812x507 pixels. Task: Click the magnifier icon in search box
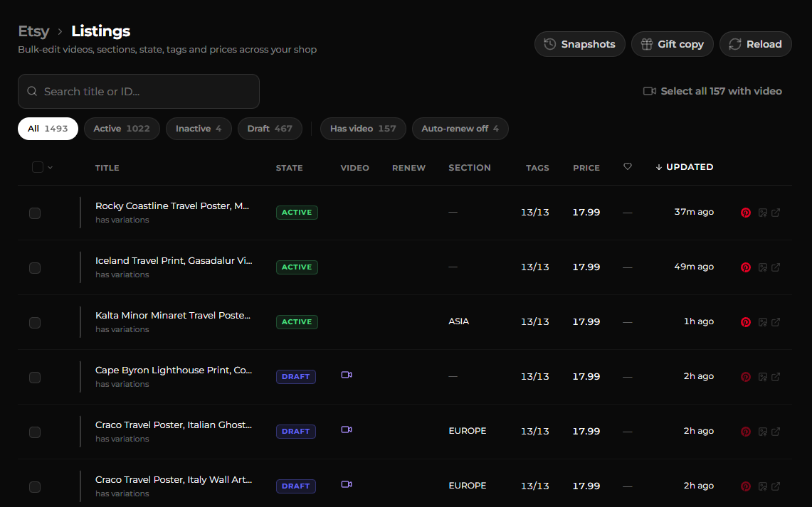tap(32, 91)
